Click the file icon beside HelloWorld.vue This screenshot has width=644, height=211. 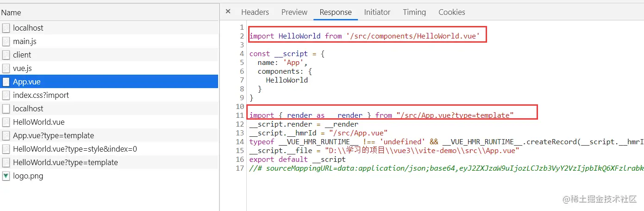pyautogui.click(x=6, y=122)
